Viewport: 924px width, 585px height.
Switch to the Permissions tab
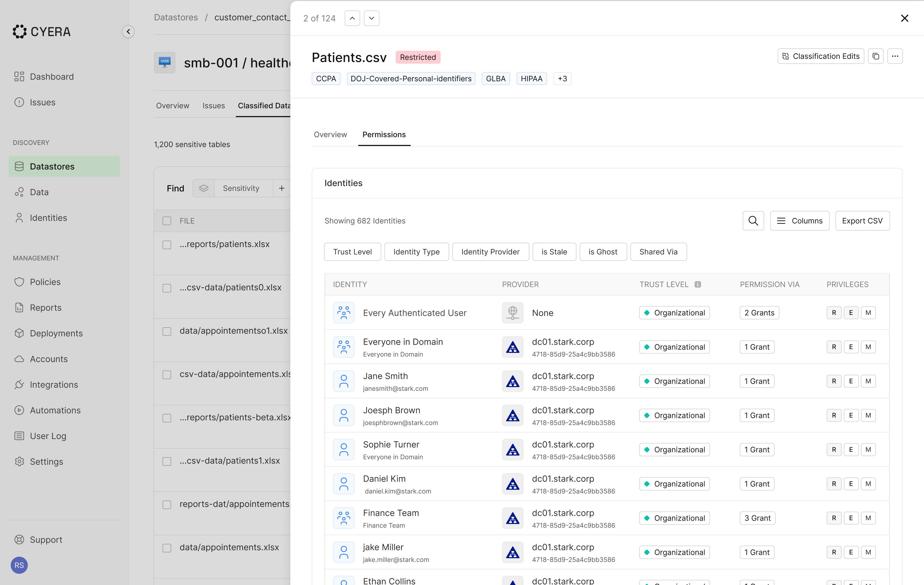[x=384, y=135]
